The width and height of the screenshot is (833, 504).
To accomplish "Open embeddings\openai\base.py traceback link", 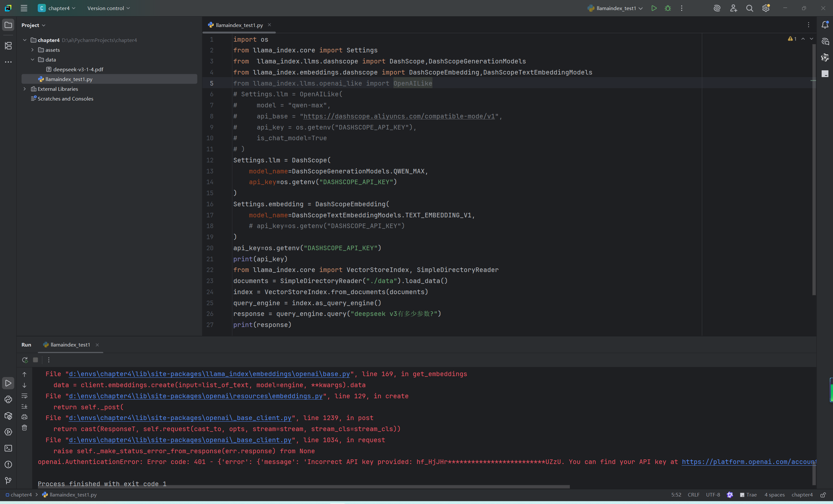I will (209, 374).
